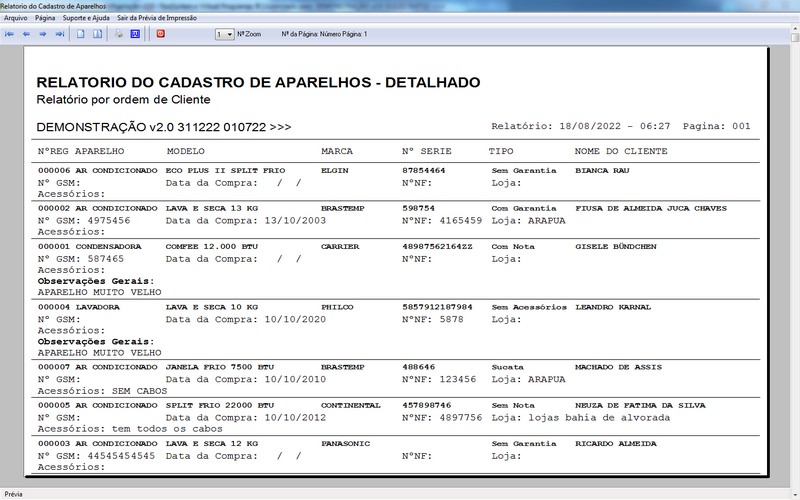Click brand ELGIN
Image resolution: width=800 pixels, height=500 pixels.
(335, 170)
